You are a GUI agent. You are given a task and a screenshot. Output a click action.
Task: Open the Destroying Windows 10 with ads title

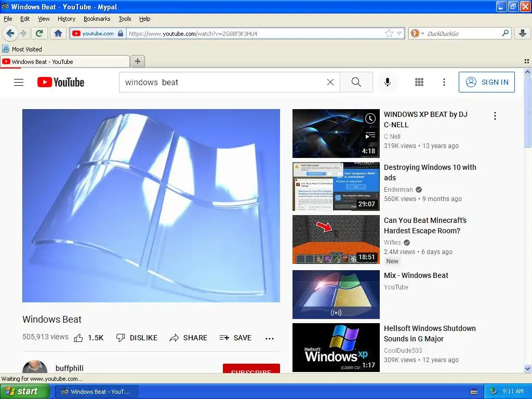click(430, 172)
